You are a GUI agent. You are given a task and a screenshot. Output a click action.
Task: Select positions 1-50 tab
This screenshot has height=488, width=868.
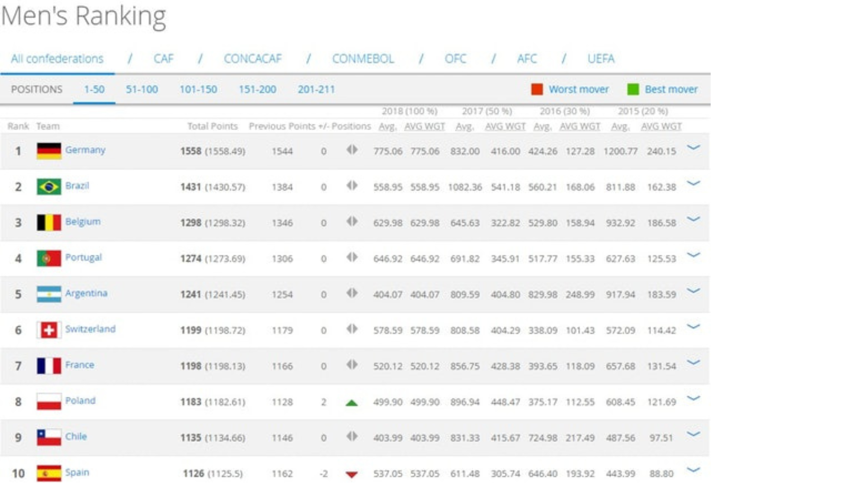94,89
